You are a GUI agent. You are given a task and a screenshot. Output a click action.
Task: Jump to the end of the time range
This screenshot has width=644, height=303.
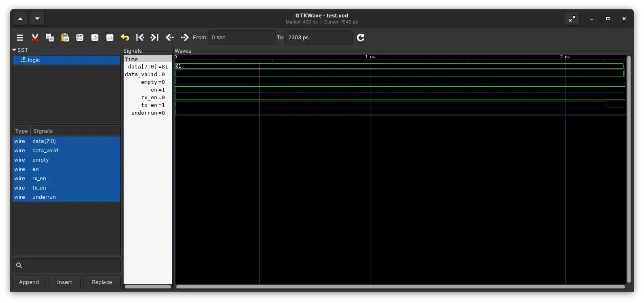click(154, 38)
